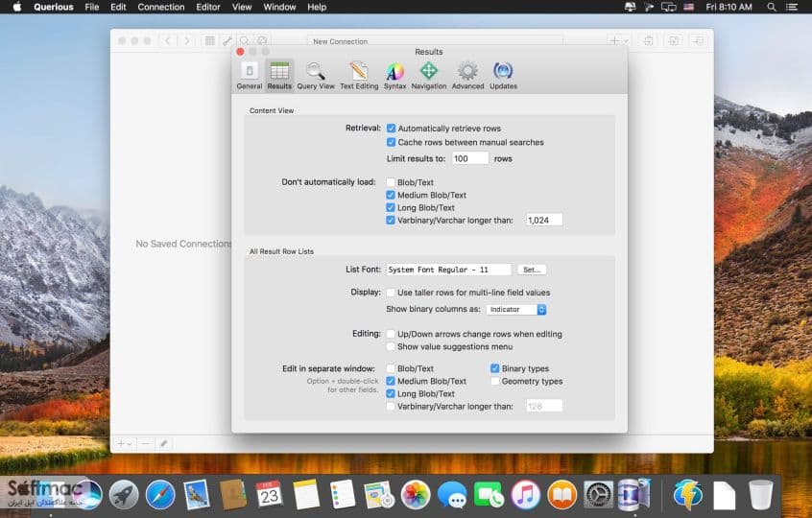Open the View menu
Screen dimensions: 812x518
[242, 8]
